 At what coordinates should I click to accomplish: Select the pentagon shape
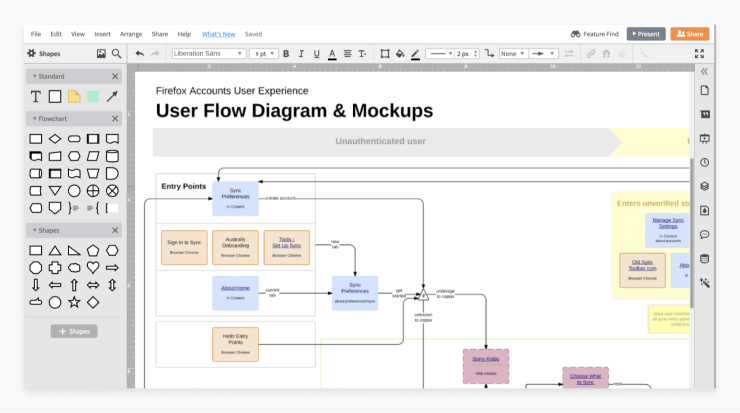(93, 251)
